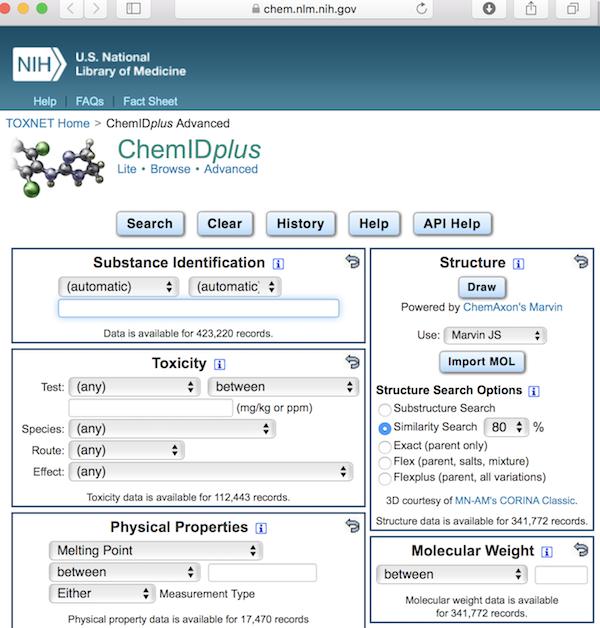600x628 pixels.
Task: Reload the page with refresh icon
Action: tap(421, 8)
